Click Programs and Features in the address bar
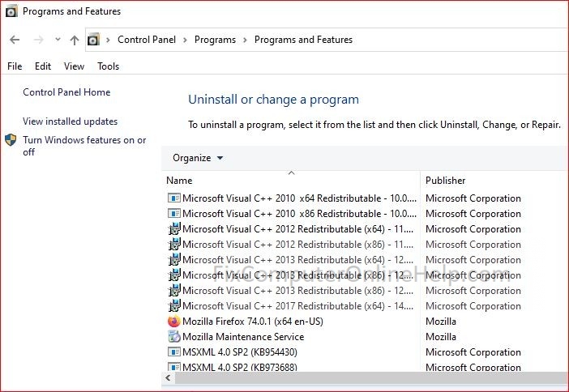The width and height of the screenshot is (569, 392). click(303, 40)
